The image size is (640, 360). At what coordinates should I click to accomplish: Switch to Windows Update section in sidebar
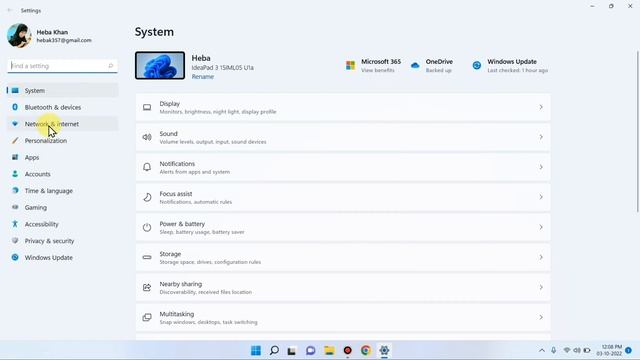point(62,258)
